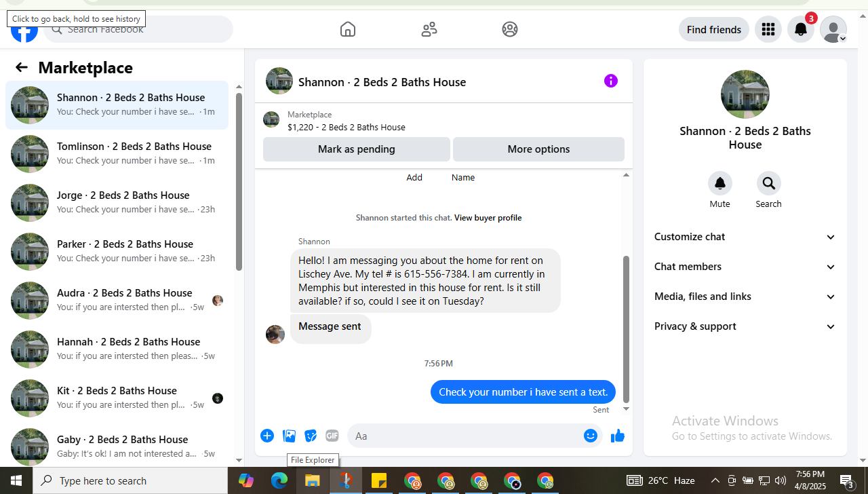Open the notifications bell with 3 alerts
868x494 pixels.
[x=801, y=29]
